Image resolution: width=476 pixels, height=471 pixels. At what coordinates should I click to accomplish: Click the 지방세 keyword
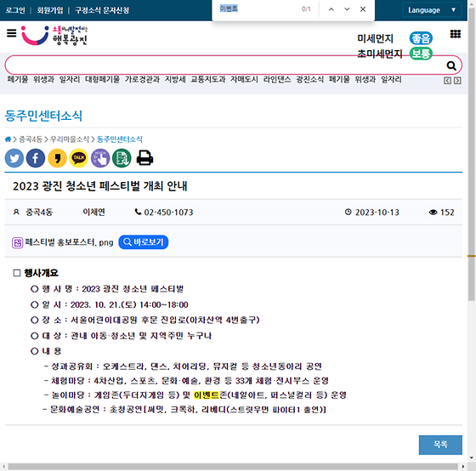(x=175, y=80)
